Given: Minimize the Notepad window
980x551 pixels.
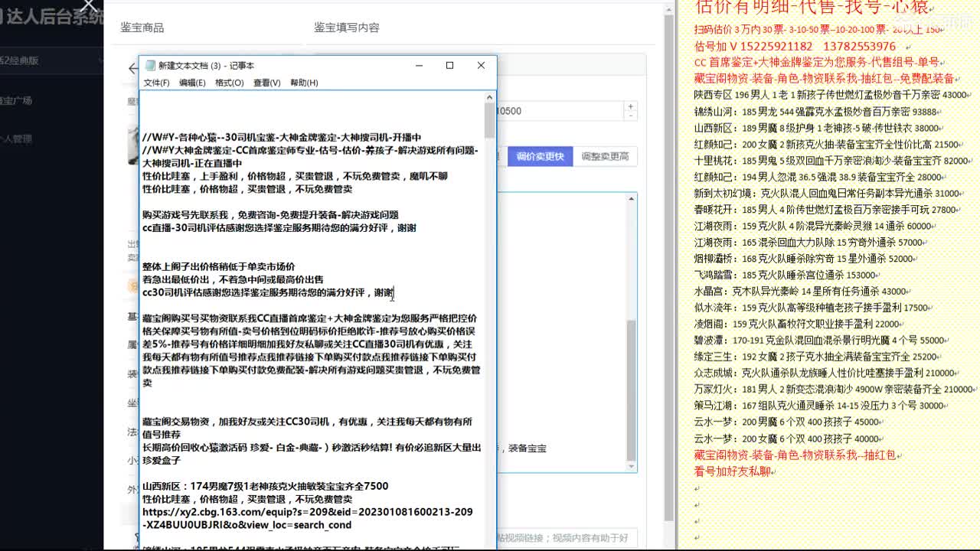Looking at the screenshot, I should [419, 66].
